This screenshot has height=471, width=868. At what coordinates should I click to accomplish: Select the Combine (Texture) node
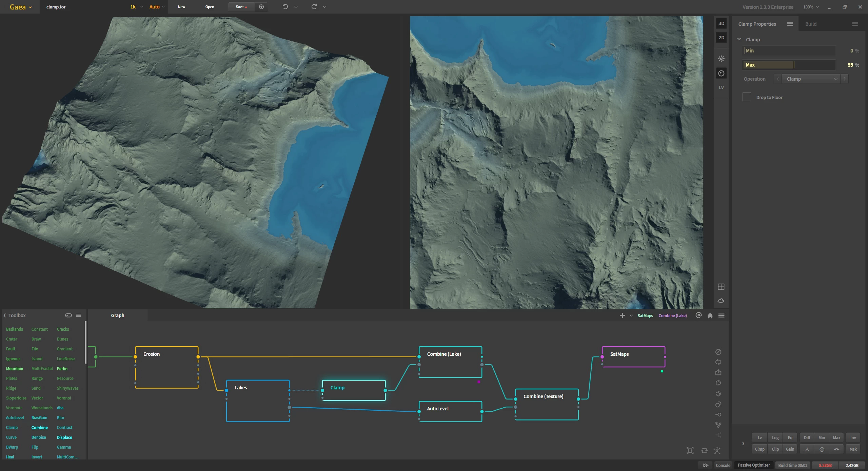click(547, 404)
